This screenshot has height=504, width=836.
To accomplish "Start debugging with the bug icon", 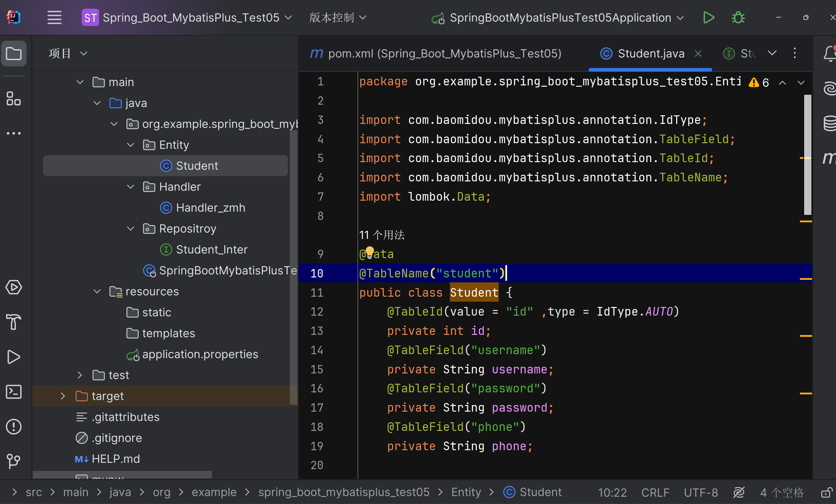I will 738,18.
